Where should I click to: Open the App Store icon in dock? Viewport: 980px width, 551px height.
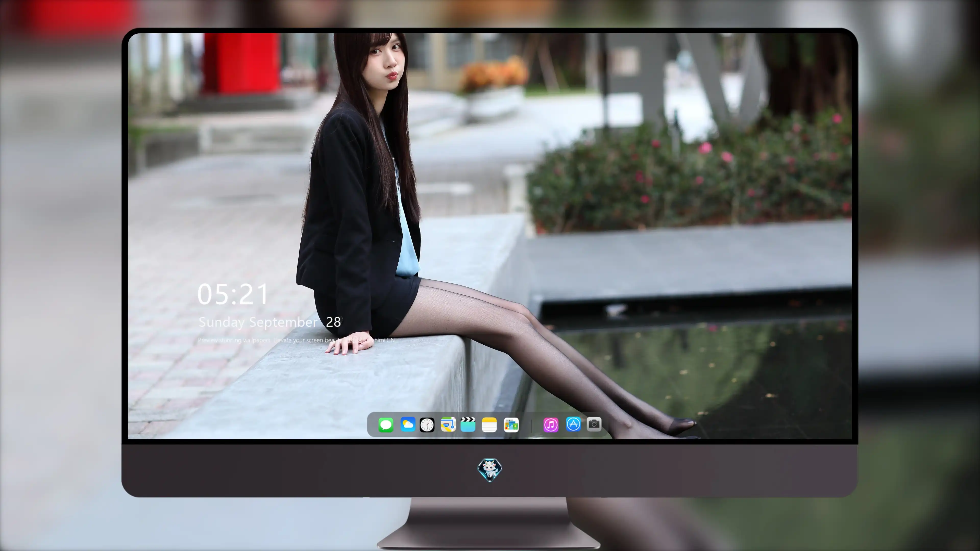coord(573,424)
